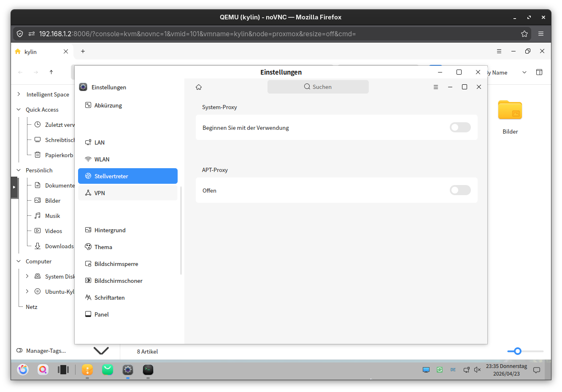The height and width of the screenshot is (392, 562).
Task: Open file manager from taskbar
Action: click(87, 370)
